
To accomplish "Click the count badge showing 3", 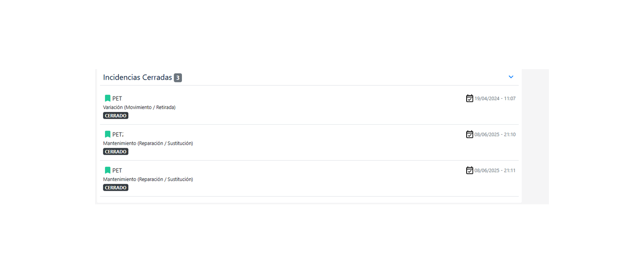I will [x=178, y=78].
